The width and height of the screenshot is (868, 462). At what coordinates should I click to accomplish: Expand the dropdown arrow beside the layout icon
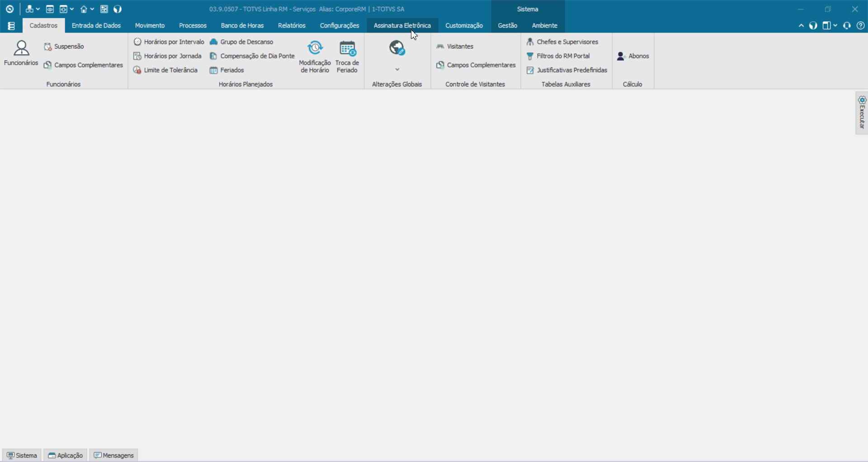835,26
